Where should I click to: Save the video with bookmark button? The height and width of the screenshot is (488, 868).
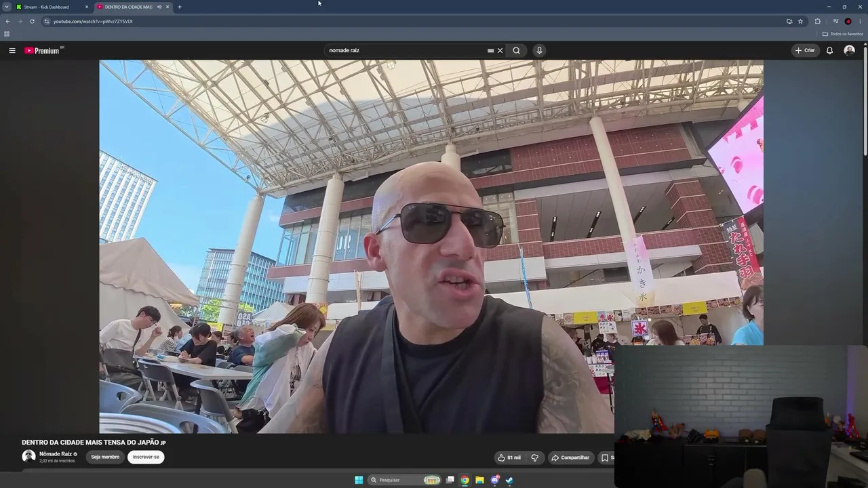[606, 457]
